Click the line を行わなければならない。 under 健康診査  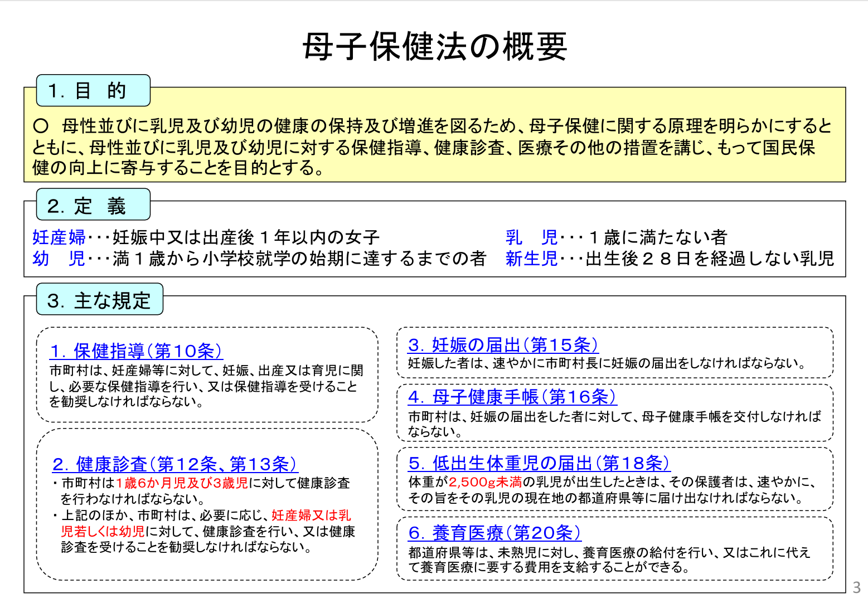[x=133, y=499]
